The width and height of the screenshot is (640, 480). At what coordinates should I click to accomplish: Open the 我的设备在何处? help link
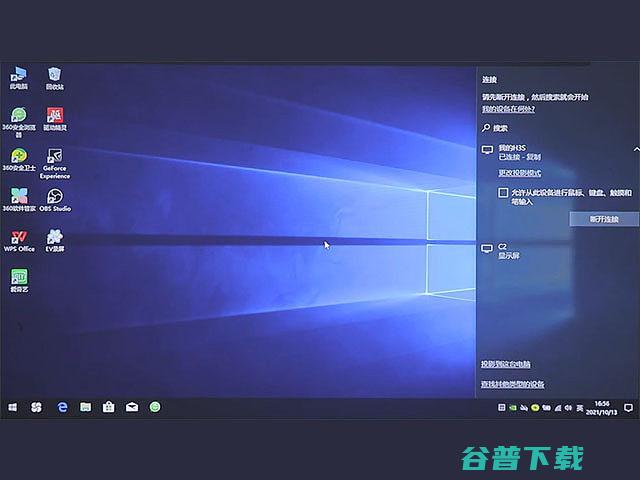tap(506, 108)
